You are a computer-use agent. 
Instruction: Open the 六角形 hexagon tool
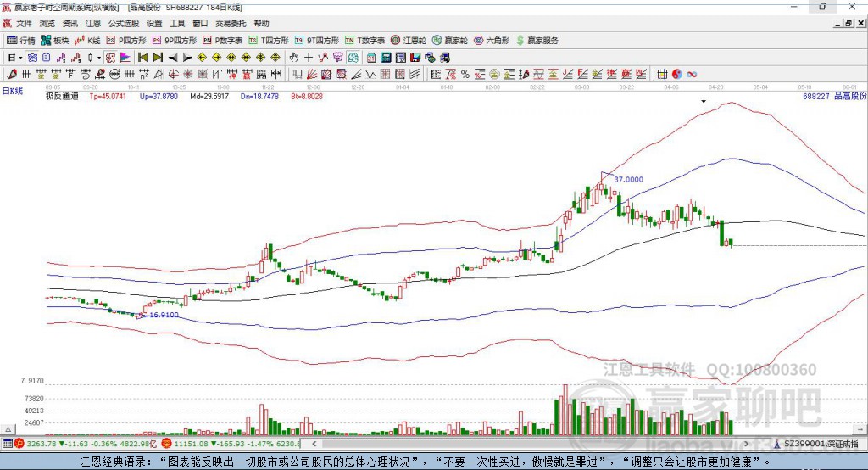(x=492, y=41)
